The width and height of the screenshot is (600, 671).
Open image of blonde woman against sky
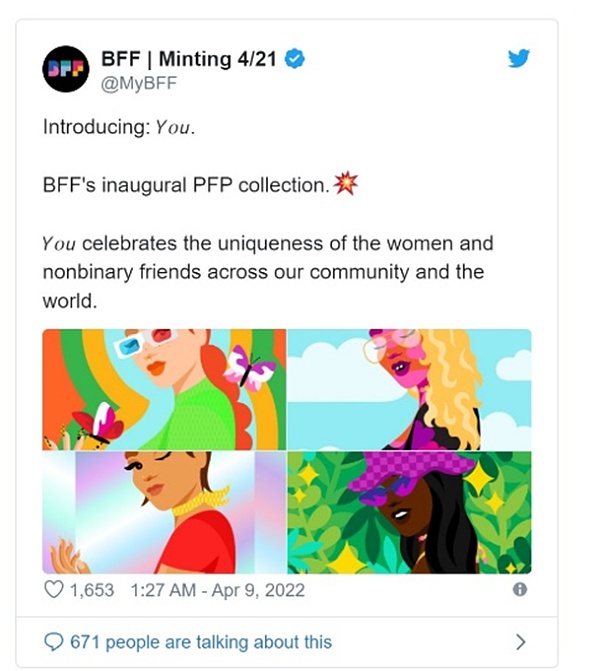click(x=410, y=389)
